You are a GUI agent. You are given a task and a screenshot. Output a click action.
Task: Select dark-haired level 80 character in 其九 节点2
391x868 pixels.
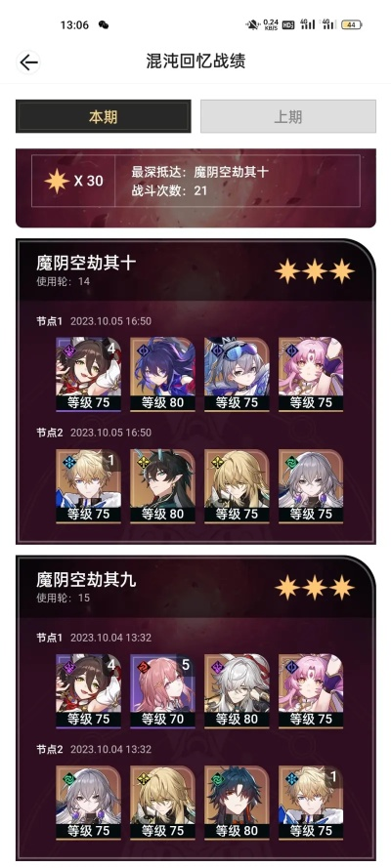tap(237, 803)
